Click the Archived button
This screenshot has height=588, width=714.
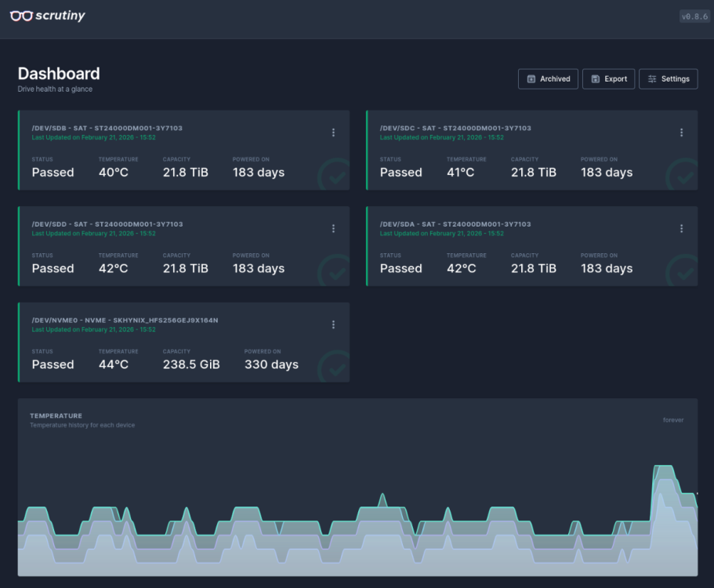[x=549, y=79]
